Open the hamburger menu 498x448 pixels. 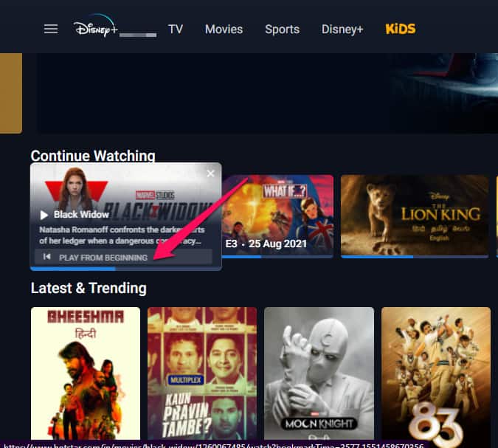(51, 29)
